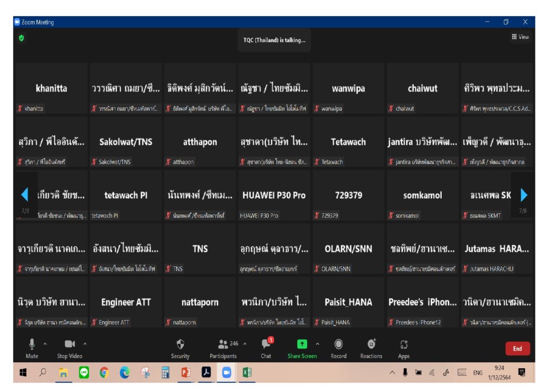Viewport: 555px width, 392px height.
Task: Open the notification center icon
Action: point(522,373)
